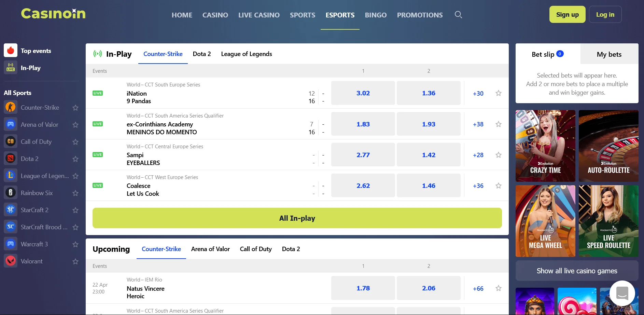Expand +38 markets for ex-Corinthians match

coord(478,124)
